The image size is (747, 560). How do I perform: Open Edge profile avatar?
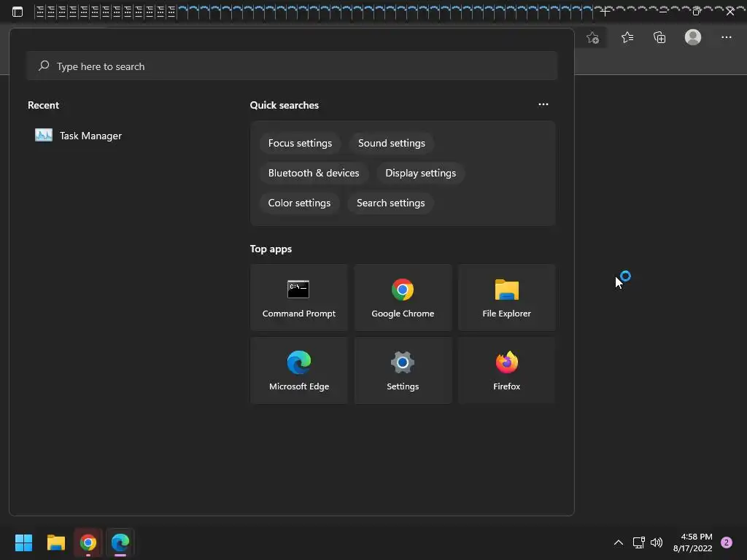pyautogui.click(x=693, y=37)
